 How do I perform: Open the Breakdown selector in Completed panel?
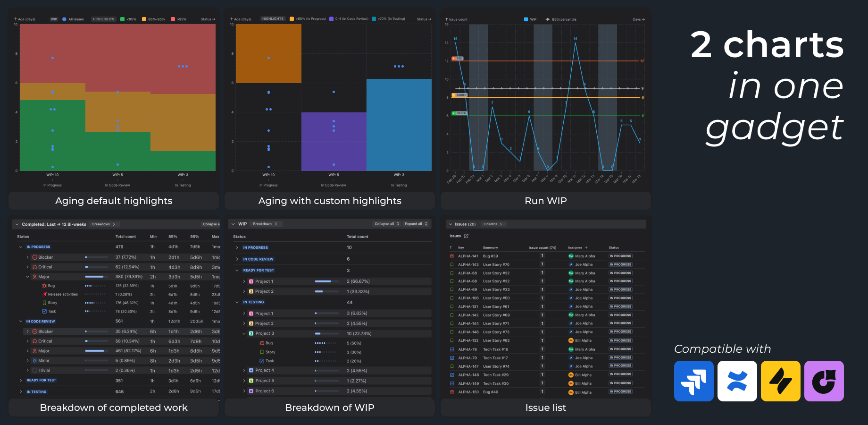pos(104,224)
